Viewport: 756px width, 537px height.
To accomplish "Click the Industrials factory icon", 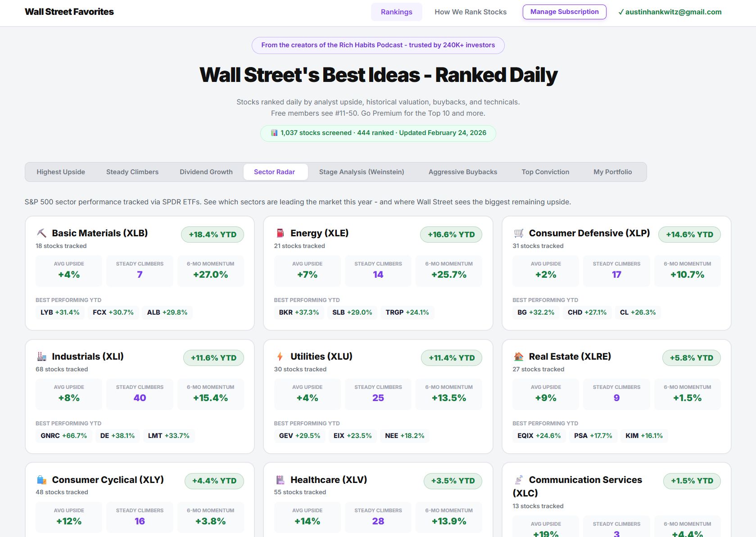I will [x=41, y=356].
